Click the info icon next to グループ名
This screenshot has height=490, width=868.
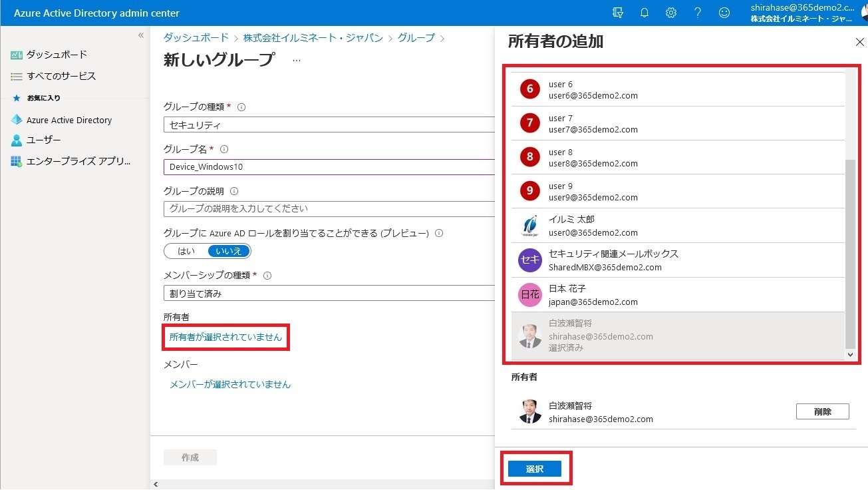pos(224,149)
